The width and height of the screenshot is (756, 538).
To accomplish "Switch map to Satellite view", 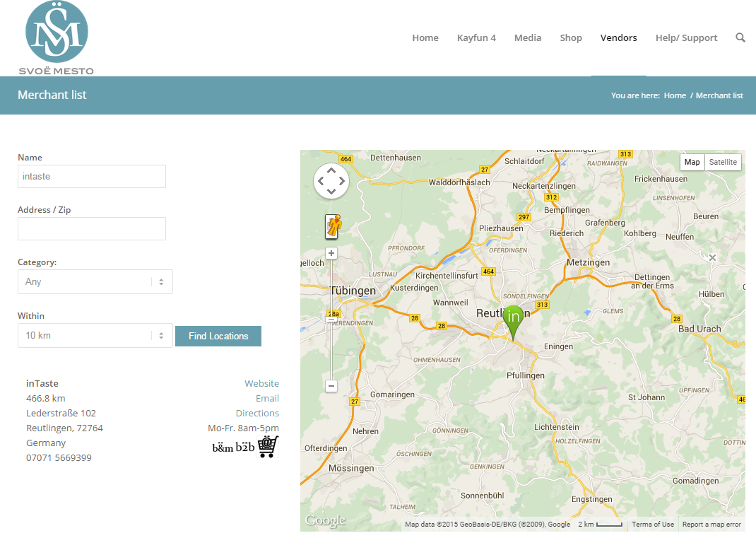I will pos(723,162).
